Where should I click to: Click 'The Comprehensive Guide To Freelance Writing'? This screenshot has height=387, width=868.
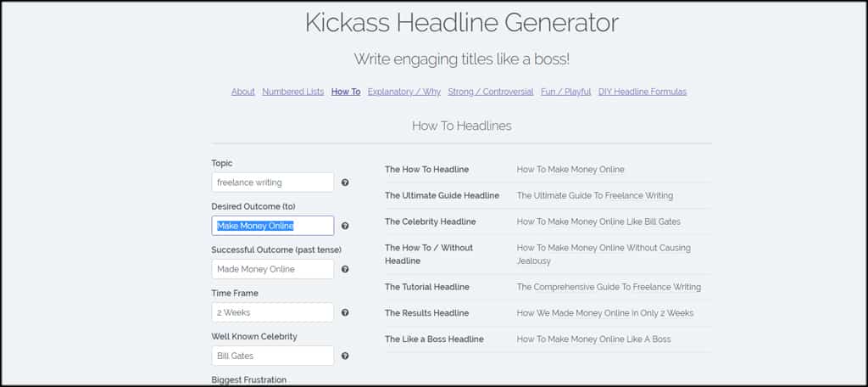coord(609,287)
